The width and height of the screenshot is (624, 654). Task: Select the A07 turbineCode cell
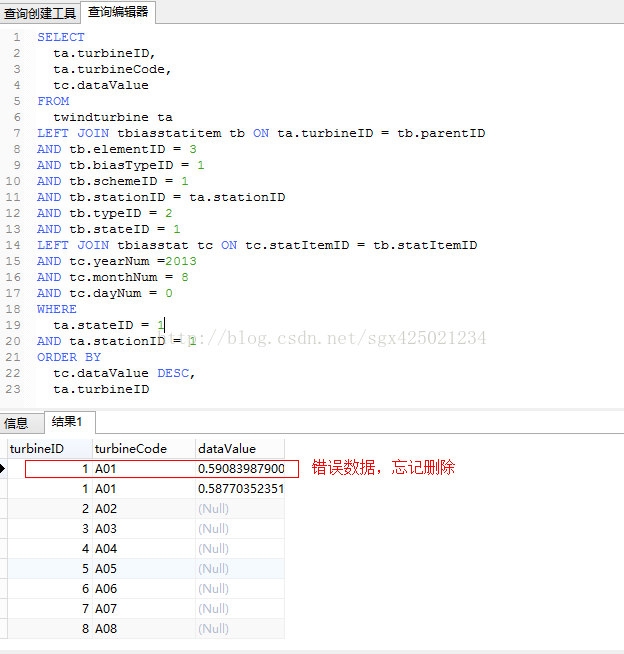click(x=143, y=609)
